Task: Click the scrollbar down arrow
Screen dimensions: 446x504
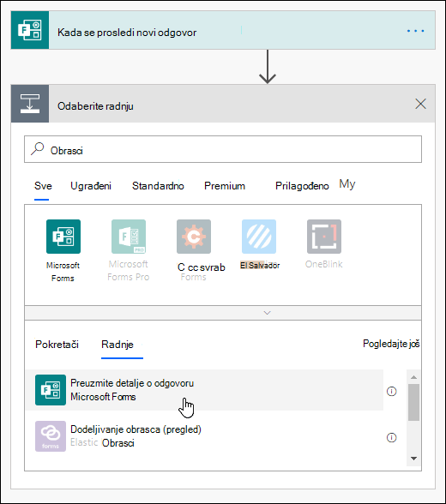Action: coord(414,459)
